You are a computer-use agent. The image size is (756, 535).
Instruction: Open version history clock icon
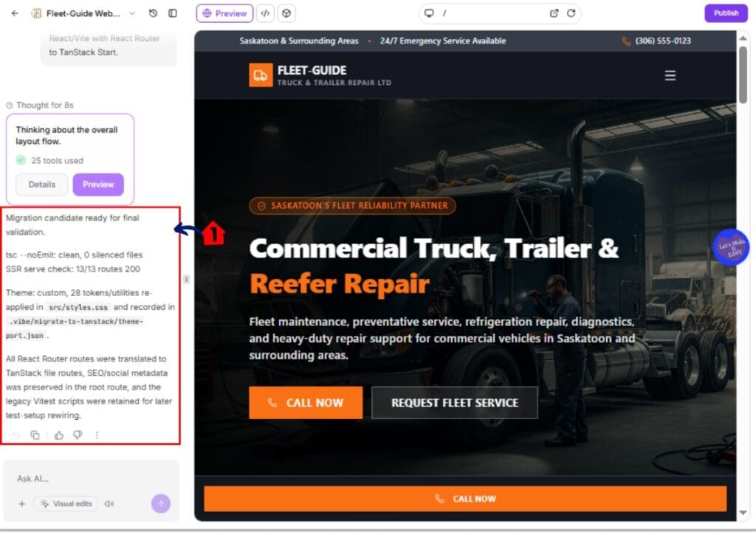point(153,13)
